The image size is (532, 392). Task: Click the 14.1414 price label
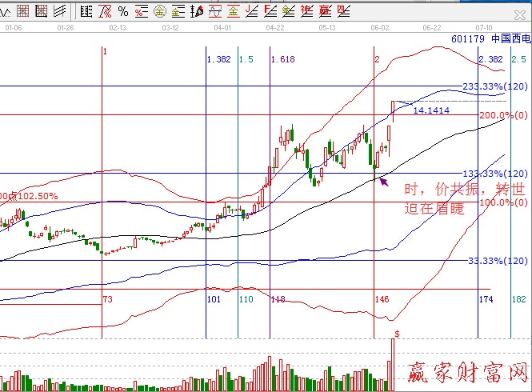pyautogui.click(x=430, y=110)
